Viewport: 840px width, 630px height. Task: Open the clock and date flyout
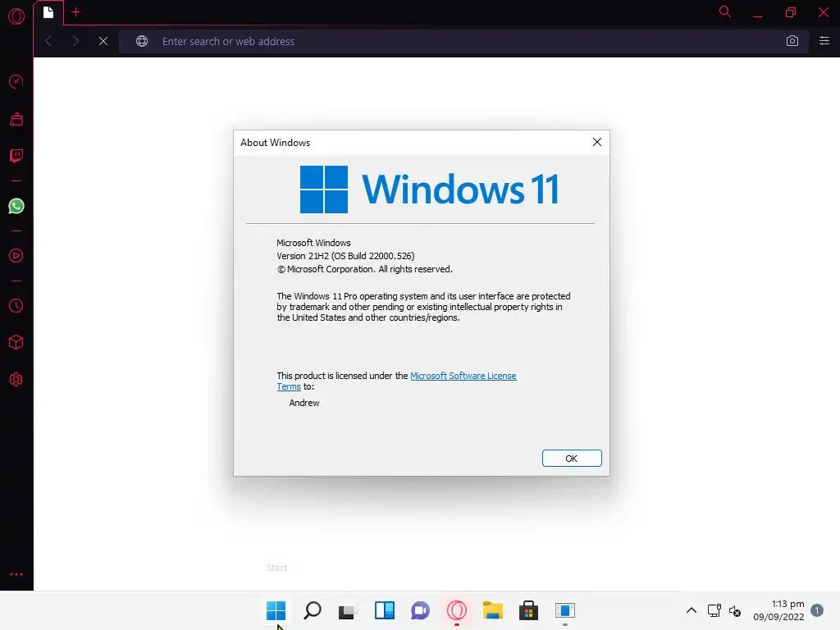click(x=778, y=610)
